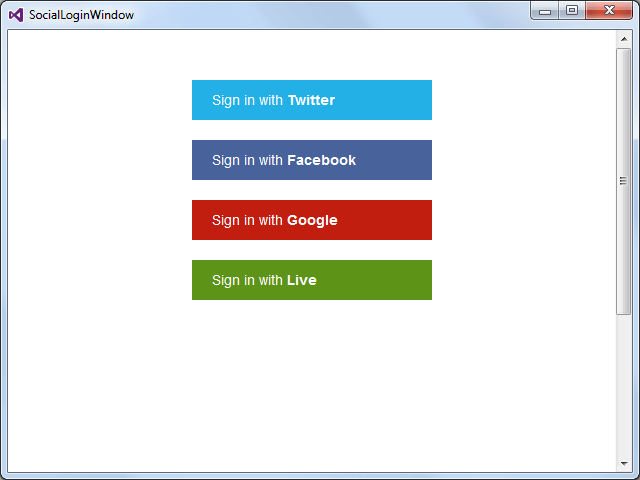The height and width of the screenshot is (480, 640).
Task: Maximize the SocialLoginWindow
Action: coord(572,11)
